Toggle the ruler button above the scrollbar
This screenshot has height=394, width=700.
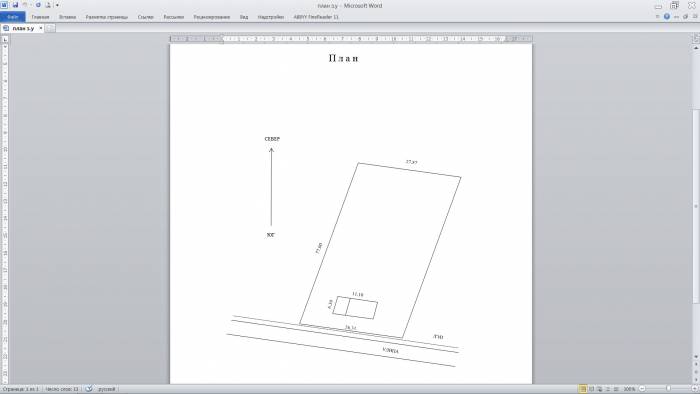click(x=696, y=39)
